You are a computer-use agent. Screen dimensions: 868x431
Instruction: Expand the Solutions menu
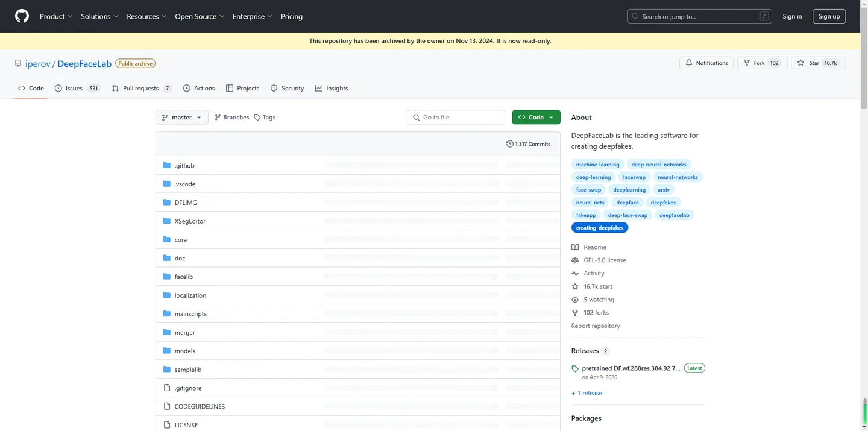point(99,16)
